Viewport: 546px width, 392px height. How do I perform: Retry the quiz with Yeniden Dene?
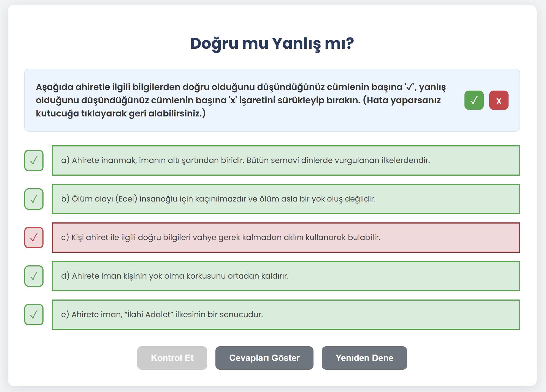(x=364, y=358)
